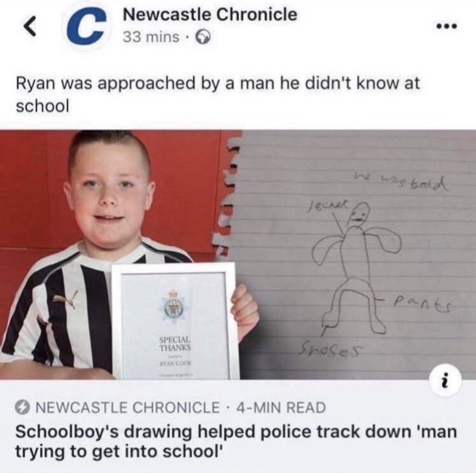Click the globe public-privacy icon
The height and width of the screenshot is (473, 476).
coord(203,38)
